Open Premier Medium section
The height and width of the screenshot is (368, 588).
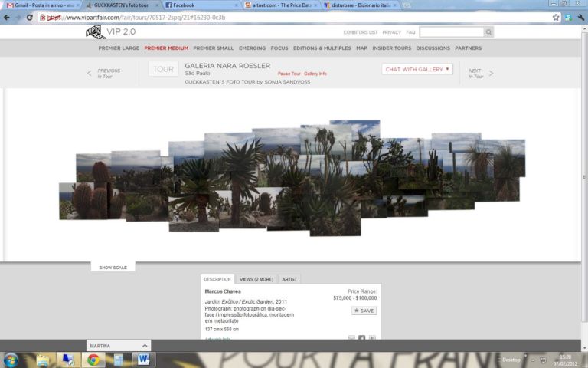tap(166, 48)
